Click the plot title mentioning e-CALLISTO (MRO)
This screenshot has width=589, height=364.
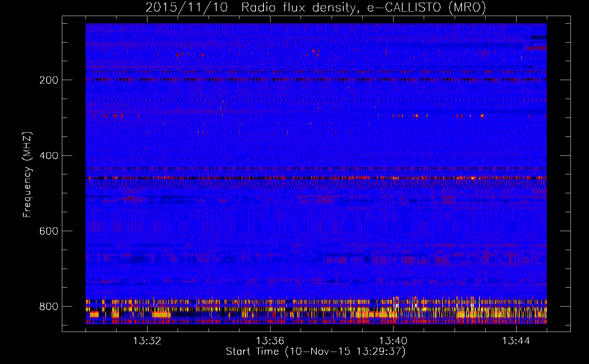coord(316,7)
